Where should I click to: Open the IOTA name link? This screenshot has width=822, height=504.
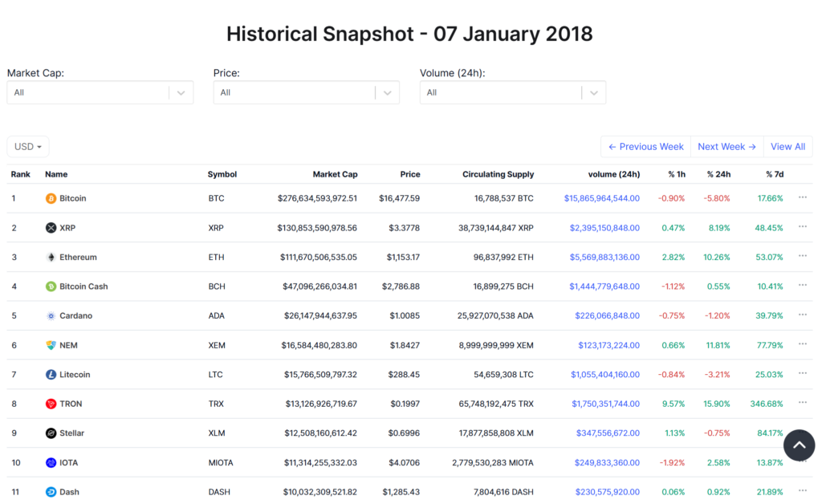69,462
